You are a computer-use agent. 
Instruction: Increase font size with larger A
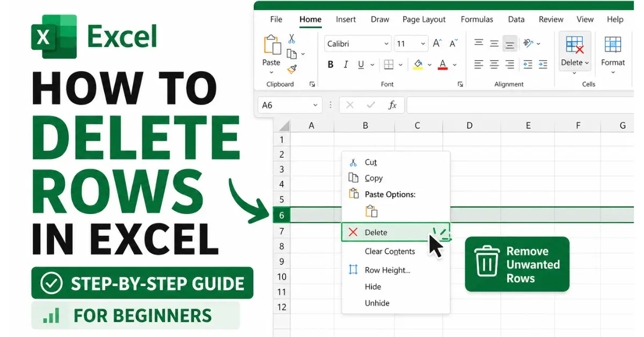coord(437,43)
